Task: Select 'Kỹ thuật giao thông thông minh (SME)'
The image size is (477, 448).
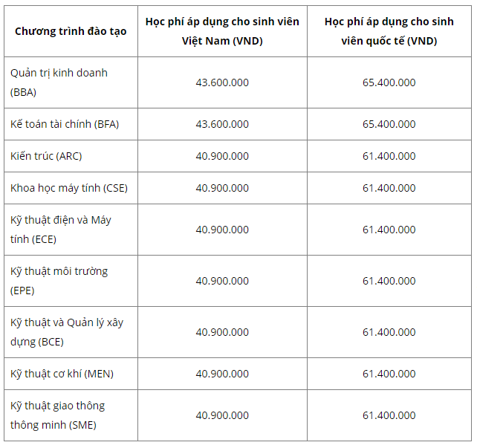Action: [x=71, y=415]
